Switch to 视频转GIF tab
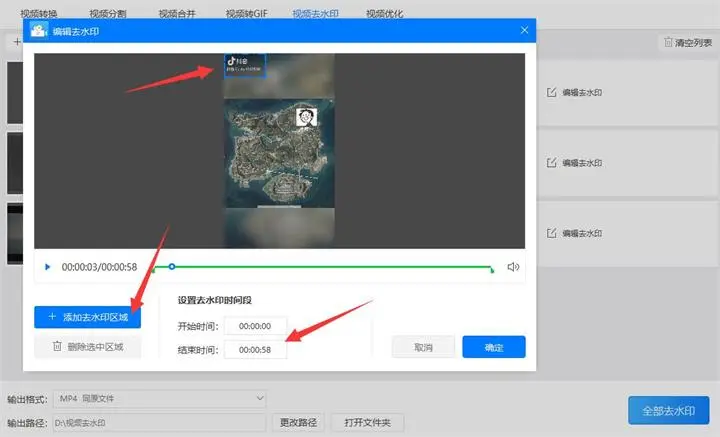The width and height of the screenshot is (720, 437). (247, 14)
